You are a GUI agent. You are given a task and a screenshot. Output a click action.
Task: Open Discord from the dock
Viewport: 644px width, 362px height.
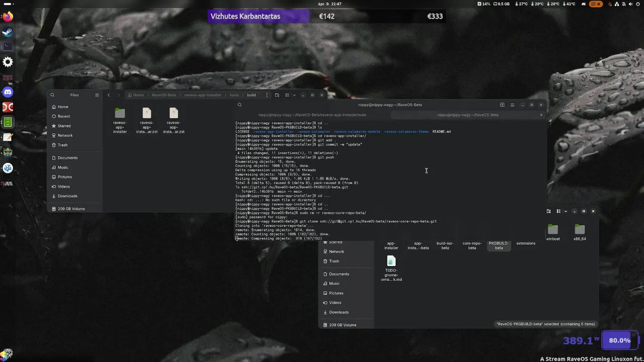(8, 92)
